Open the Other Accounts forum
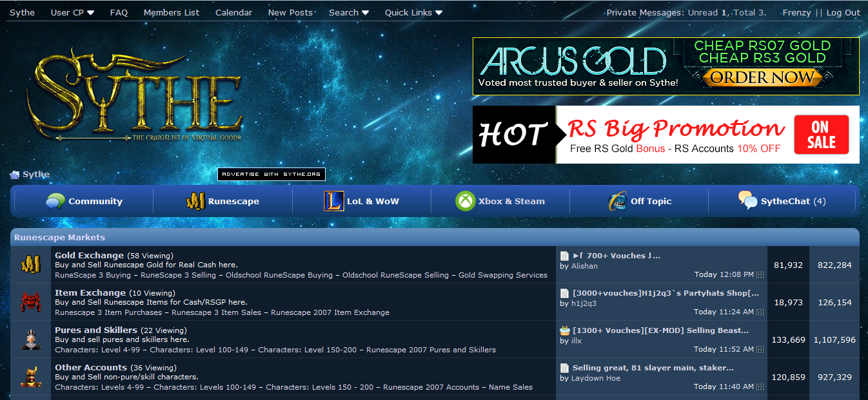The height and width of the screenshot is (400, 868). pyautogui.click(x=91, y=367)
